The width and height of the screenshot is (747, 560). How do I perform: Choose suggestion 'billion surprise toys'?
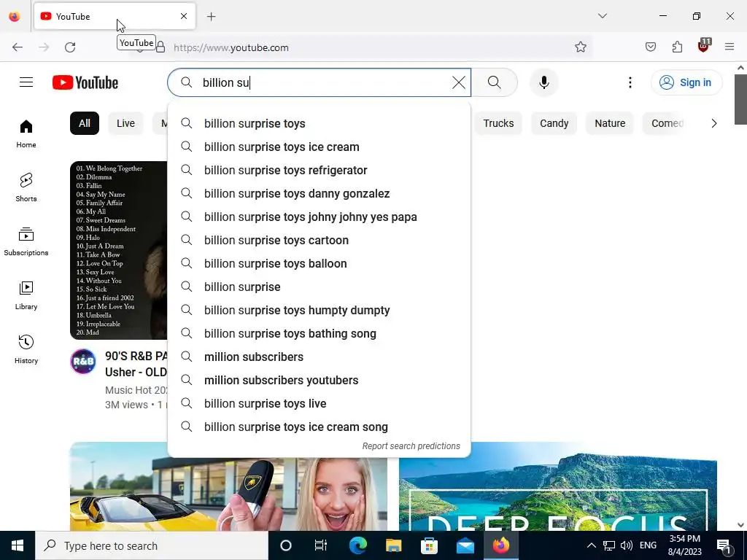coord(320,123)
